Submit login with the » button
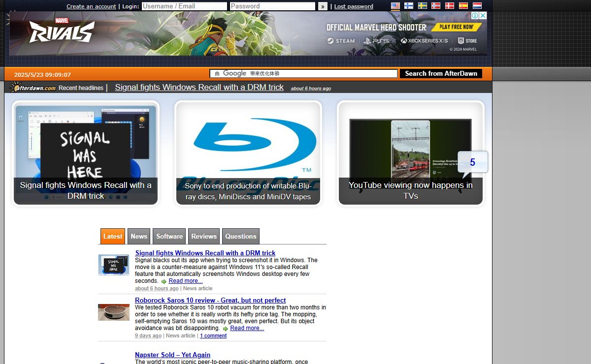The width and height of the screenshot is (591, 364). pyautogui.click(x=323, y=6)
